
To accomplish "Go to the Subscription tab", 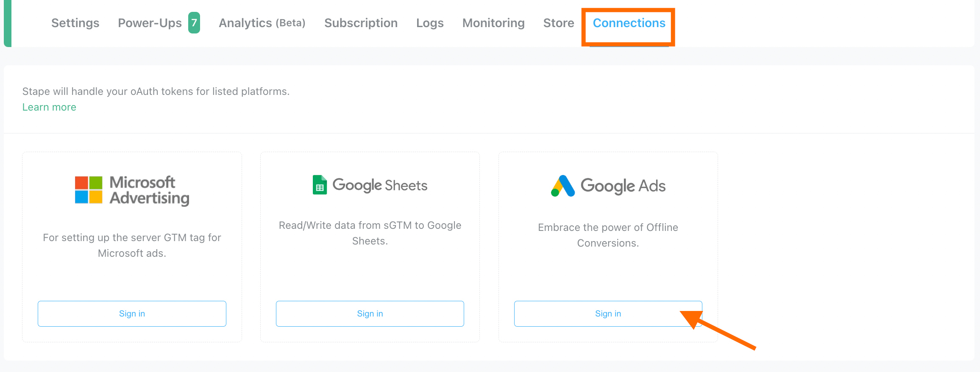I will 361,23.
